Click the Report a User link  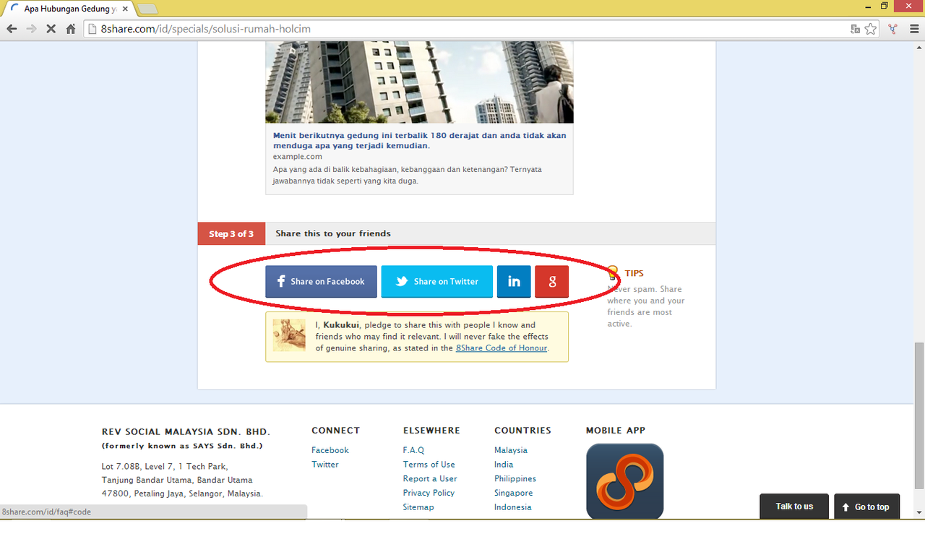(430, 479)
